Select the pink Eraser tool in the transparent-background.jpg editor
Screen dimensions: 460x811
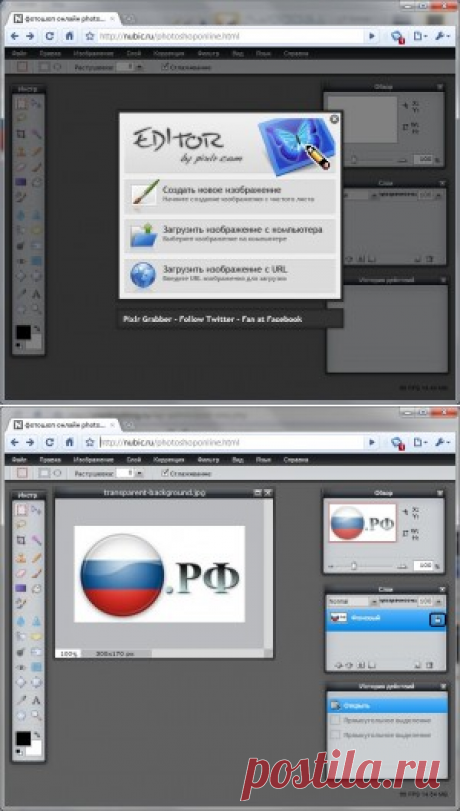tap(21, 573)
